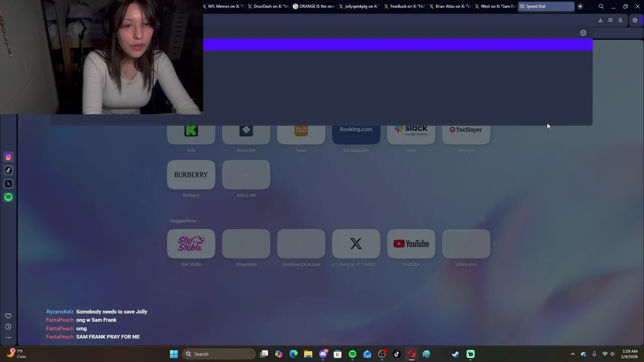644x362 pixels.
Task: Show hidden system tray icons
Action: click(573, 354)
